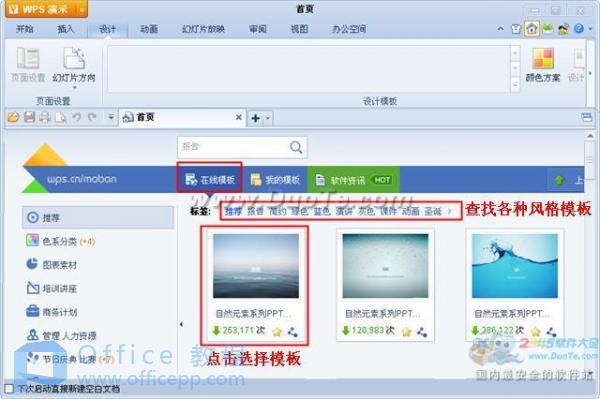Click the 简约 tag link
The width and height of the screenshot is (600, 399).
tap(277, 211)
